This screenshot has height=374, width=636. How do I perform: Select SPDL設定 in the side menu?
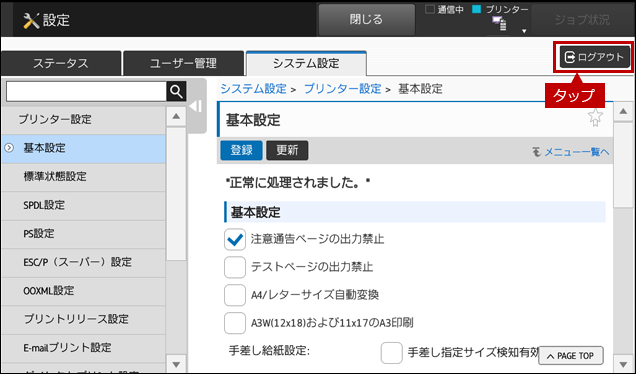[83, 205]
